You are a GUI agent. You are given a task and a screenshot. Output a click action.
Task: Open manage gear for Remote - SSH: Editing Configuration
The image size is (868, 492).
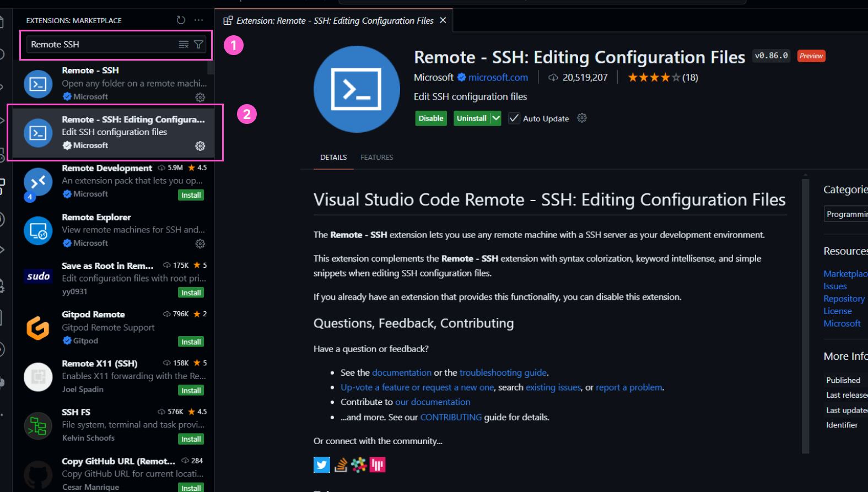[200, 145]
